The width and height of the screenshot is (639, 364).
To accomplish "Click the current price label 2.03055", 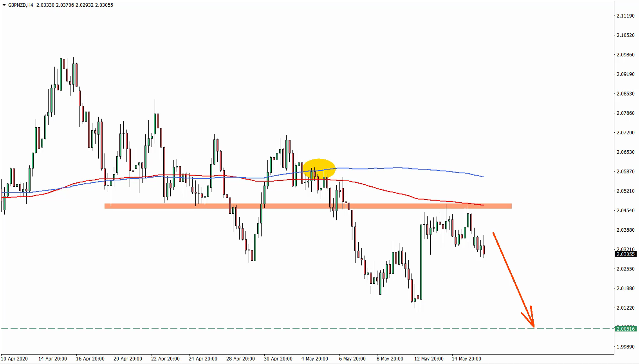I will (625, 254).
